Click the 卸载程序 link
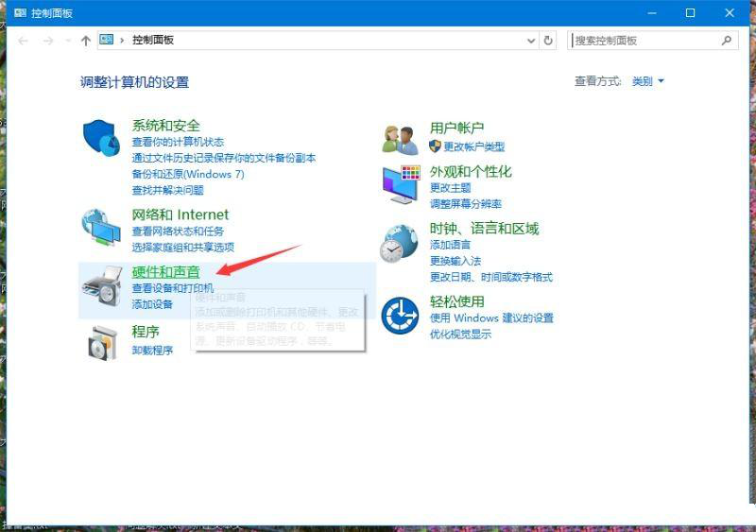756x532 pixels. pos(152,351)
